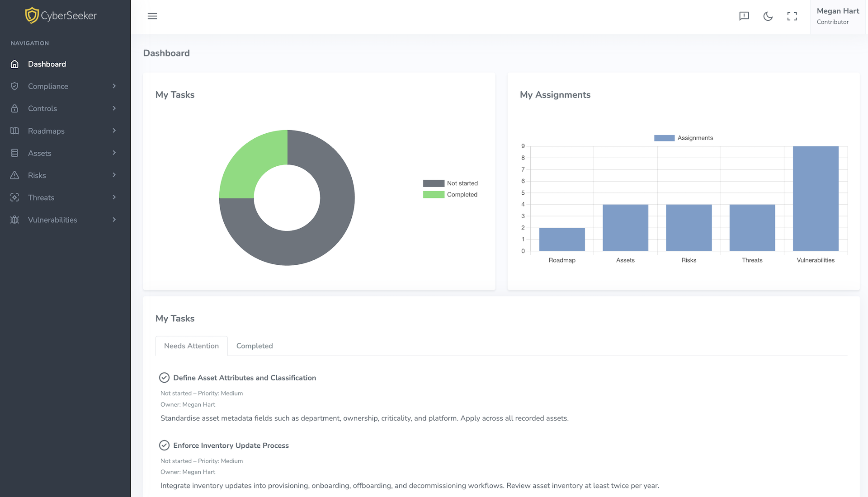Expand the Roadmaps submenu arrow
Screen dimensions: 868x497
(x=114, y=131)
